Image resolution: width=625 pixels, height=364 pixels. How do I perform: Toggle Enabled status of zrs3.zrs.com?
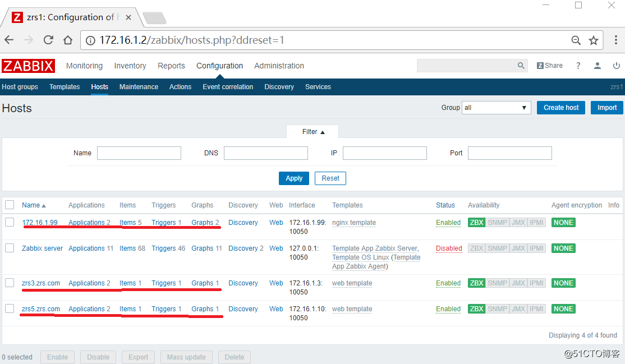pos(448,283)
